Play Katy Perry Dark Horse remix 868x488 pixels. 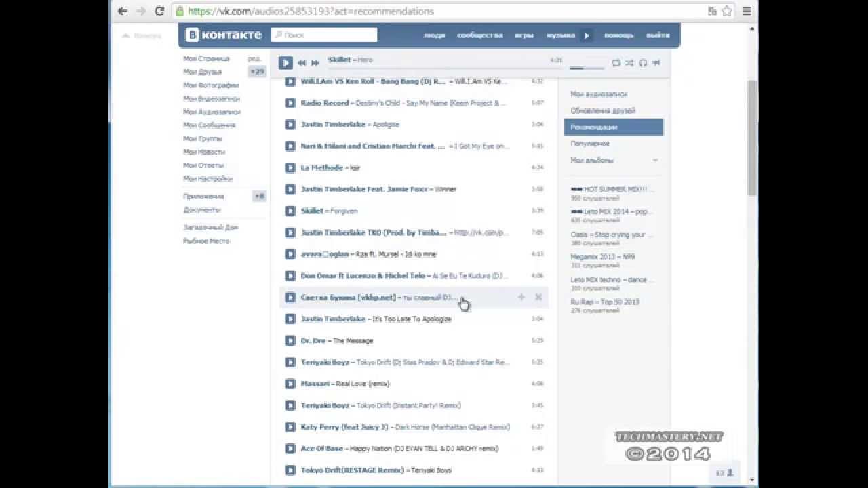click(290, 427)
